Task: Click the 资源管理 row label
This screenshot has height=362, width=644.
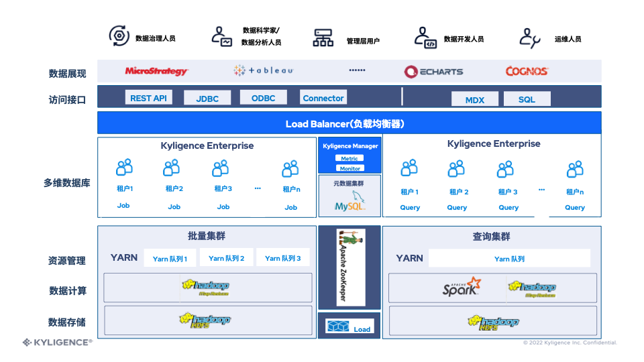Action: [67, 261]
